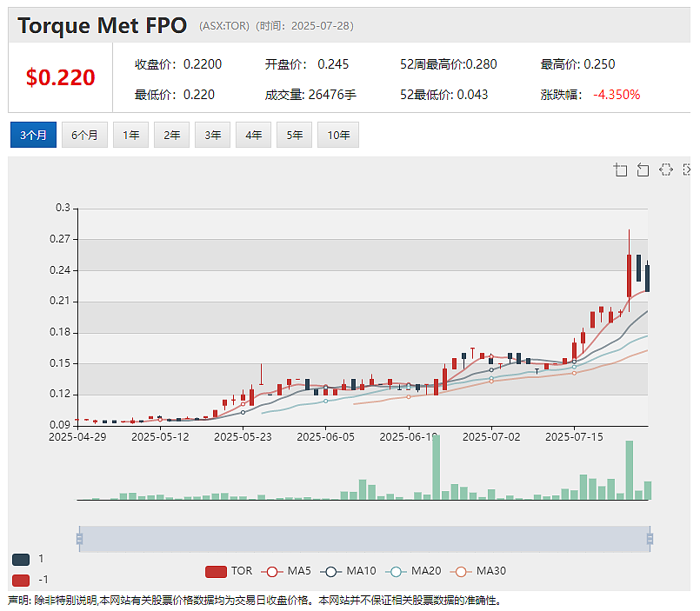Click the 0.24 y-axis label

coord(60,270)
